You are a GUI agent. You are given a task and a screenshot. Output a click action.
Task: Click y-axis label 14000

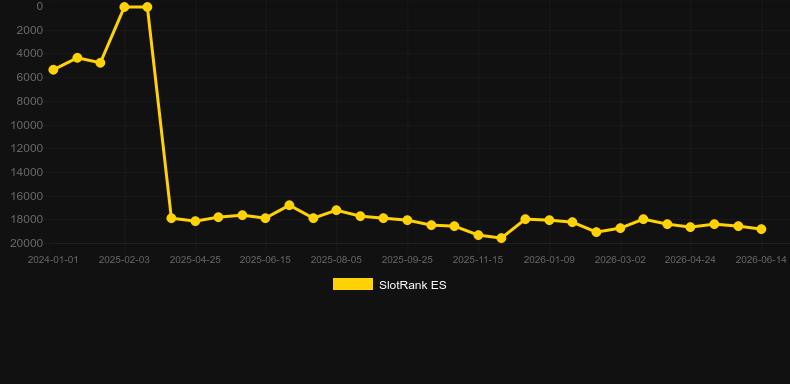point(27,172)
